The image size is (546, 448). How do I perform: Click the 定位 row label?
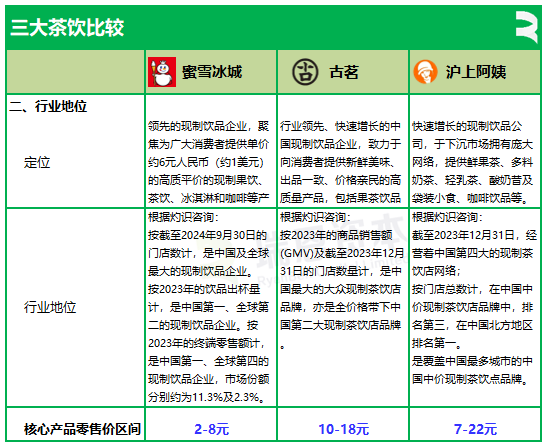[37, 163]
